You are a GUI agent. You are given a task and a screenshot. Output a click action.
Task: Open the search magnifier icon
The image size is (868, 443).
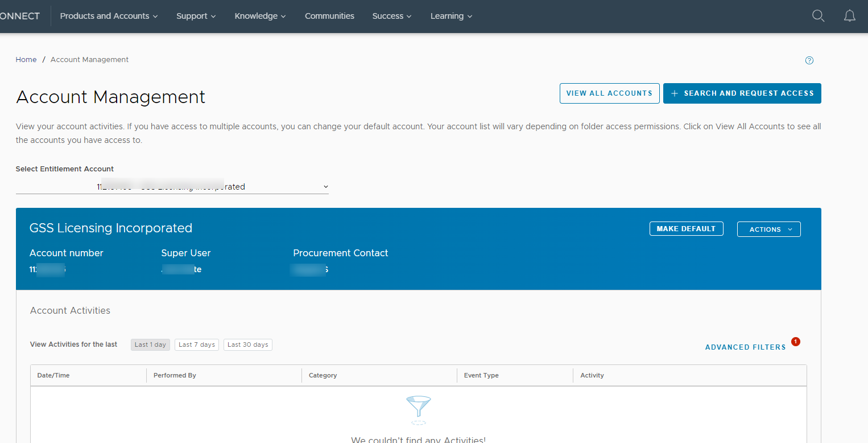818,16
